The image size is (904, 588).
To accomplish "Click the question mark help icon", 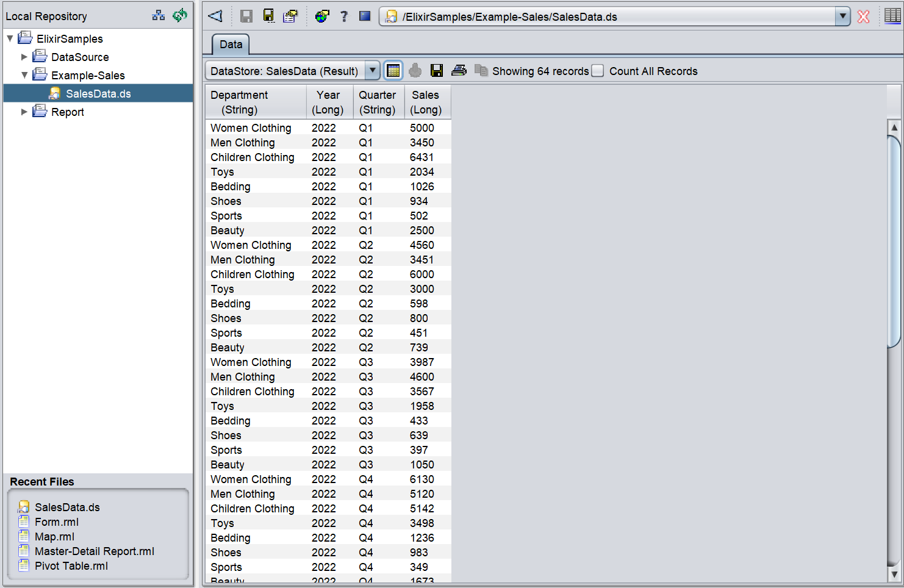I will (344, 16).
